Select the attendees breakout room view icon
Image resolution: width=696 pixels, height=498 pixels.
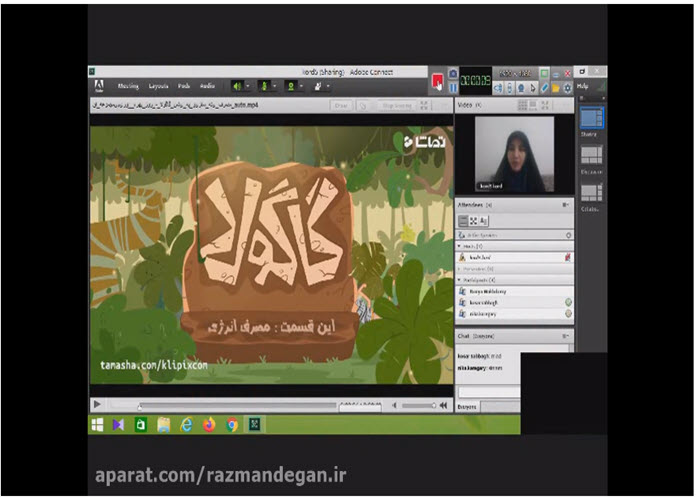click(474, 221)
